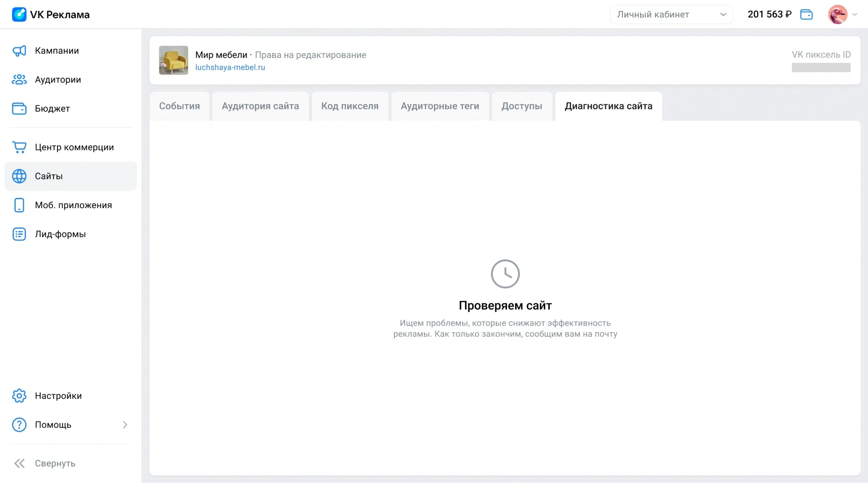Click the Бюджет wallet icon in sidebar

pyautogui.click(x=19, y=109)
